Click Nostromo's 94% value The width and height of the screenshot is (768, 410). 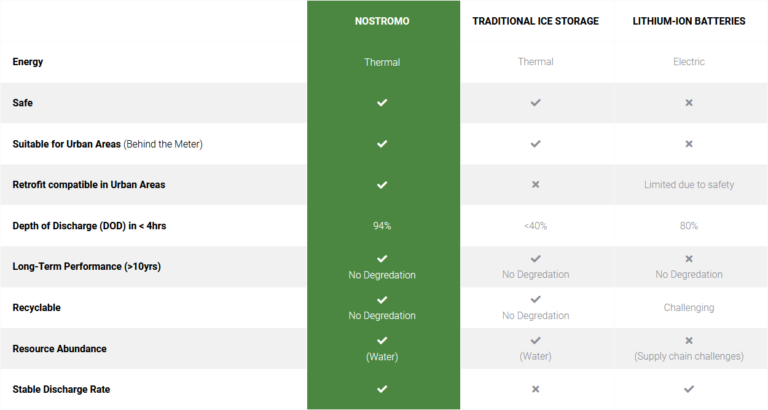point(382,226)
